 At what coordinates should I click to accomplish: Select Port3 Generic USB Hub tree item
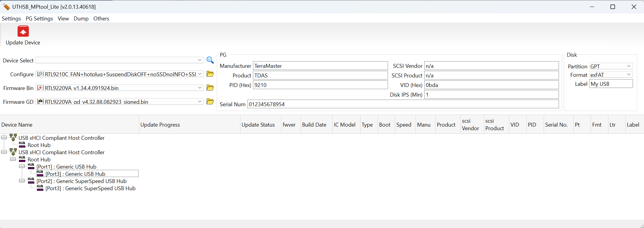[x=75, y=174]
